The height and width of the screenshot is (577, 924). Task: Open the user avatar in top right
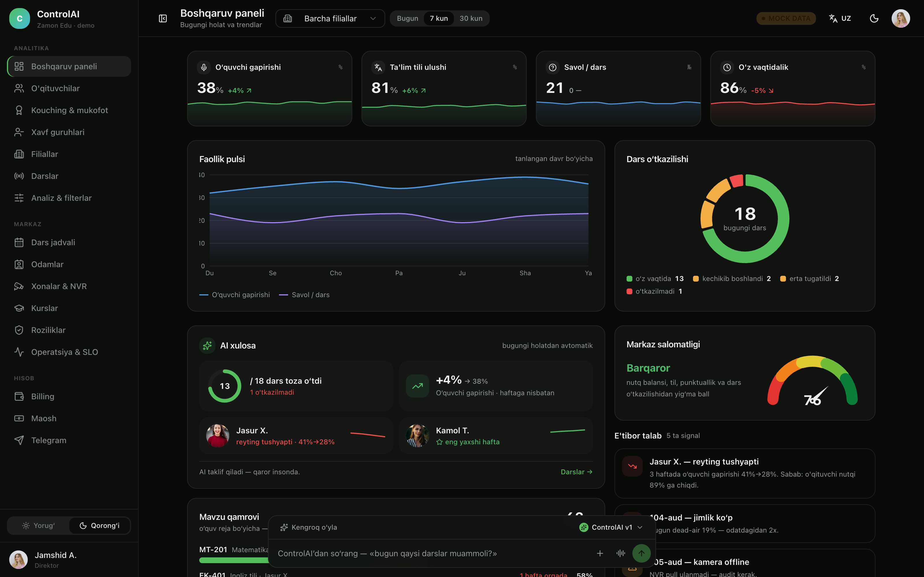pyautogui.click(x=901, y=18)
